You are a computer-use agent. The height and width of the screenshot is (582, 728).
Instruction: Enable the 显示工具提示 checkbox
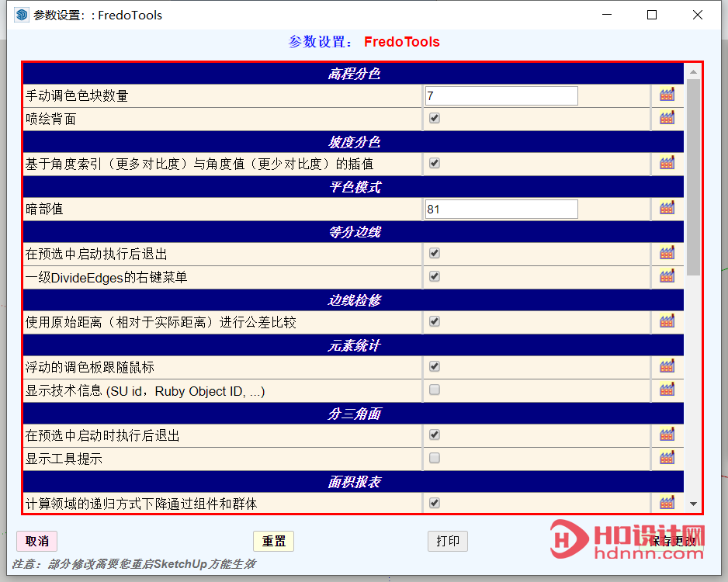[x=435, y=458]
